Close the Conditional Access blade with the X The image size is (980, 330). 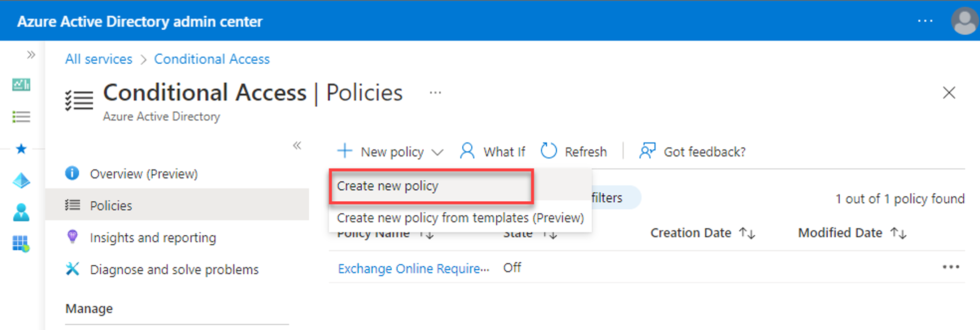point(949,93)
